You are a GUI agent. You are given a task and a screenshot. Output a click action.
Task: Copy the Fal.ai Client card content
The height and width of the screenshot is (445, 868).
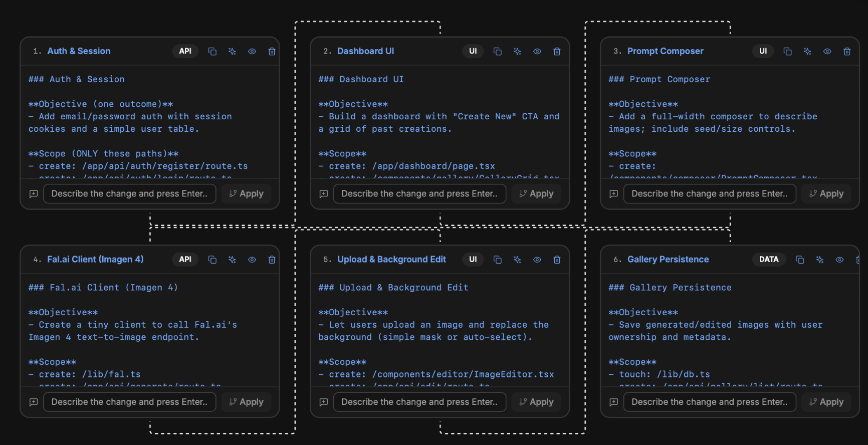(212, 260)
